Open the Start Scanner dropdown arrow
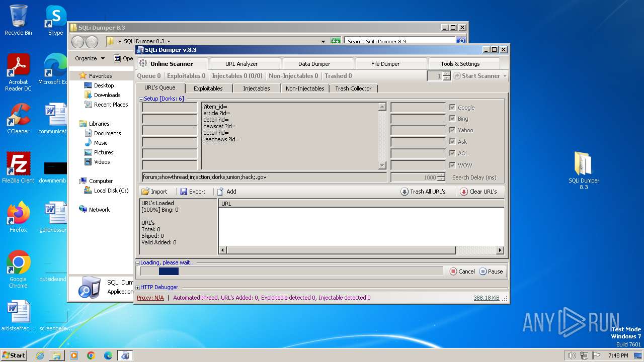The image size is (644, 362). [x=505, y=76]
